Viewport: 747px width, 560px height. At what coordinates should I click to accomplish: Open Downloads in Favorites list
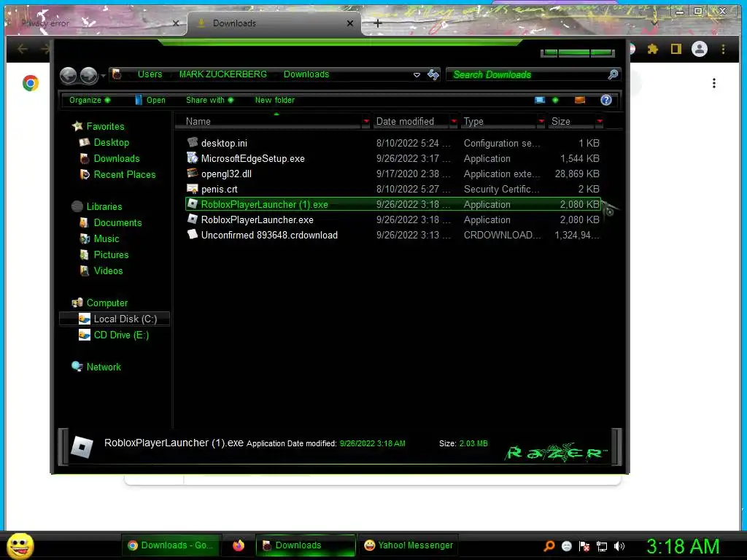coord(110,158)
